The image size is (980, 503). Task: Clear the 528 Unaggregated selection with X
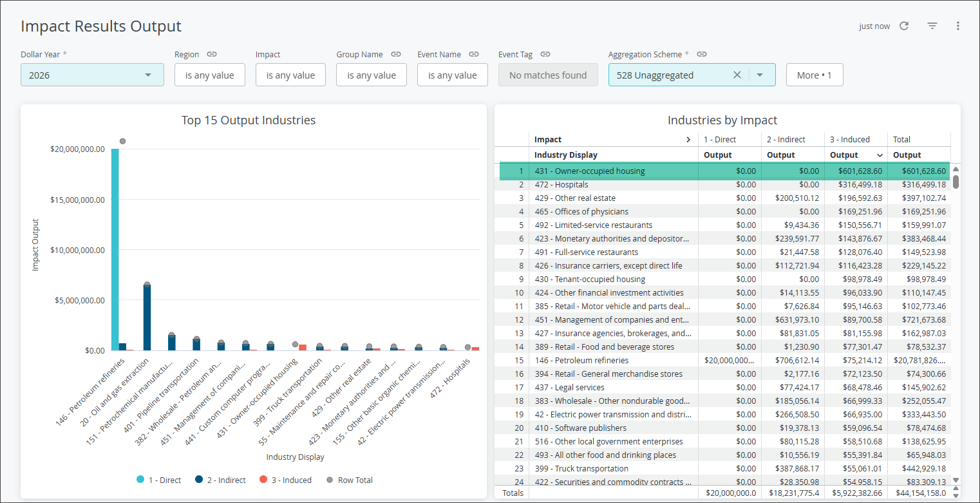click(737, 75)
